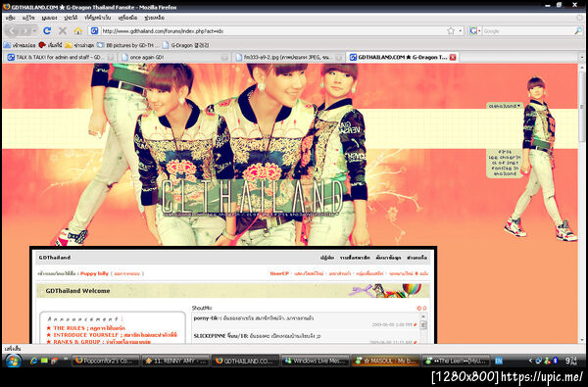
Task: Click the 'Puppy lolly' username link
Action: pyautogui.click(x=94, y=273)
